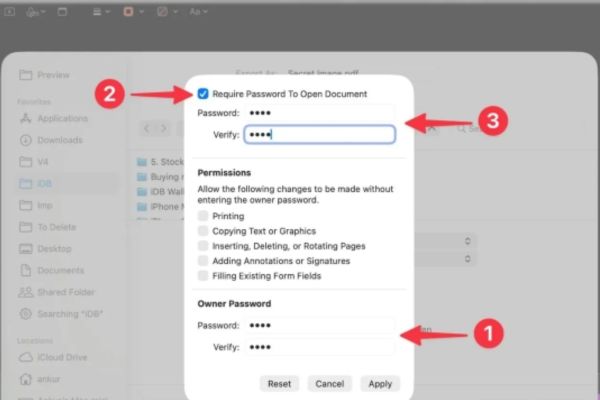
Task: Open the V4 folder in sidebar
Action: [x=34, y=162]
